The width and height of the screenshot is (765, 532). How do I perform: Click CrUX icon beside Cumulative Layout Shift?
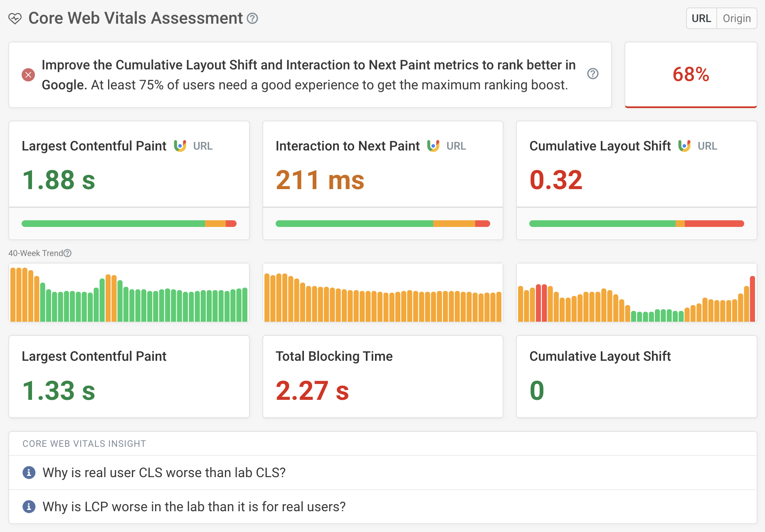(x=684, y=146)
